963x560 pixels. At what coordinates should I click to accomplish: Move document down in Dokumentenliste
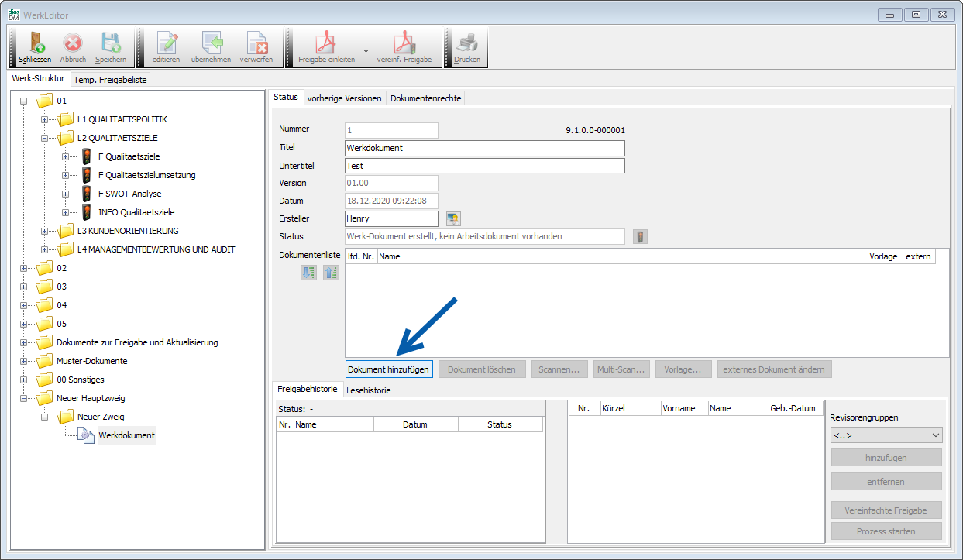click(309, 273)
